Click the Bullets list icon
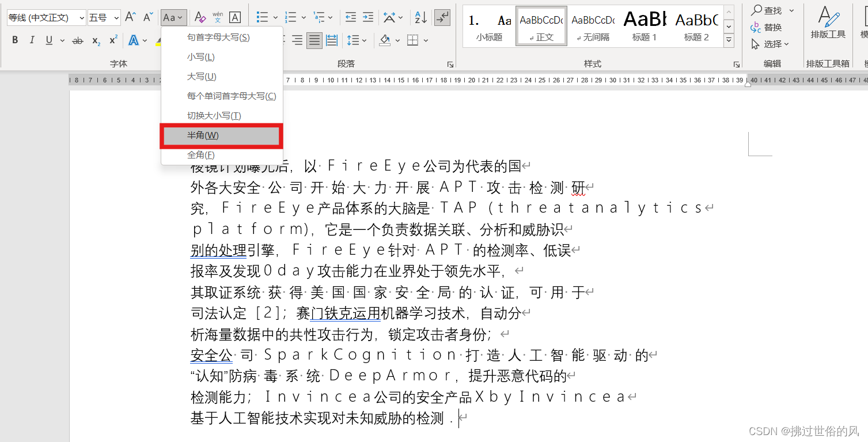This screenshot has width=868, height=442. (262, 17)
